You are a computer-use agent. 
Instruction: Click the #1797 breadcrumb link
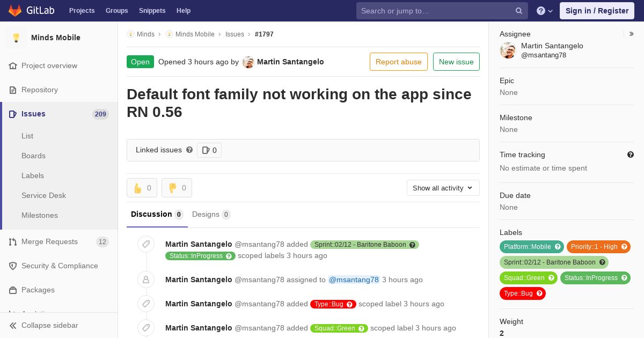(264, 34)
